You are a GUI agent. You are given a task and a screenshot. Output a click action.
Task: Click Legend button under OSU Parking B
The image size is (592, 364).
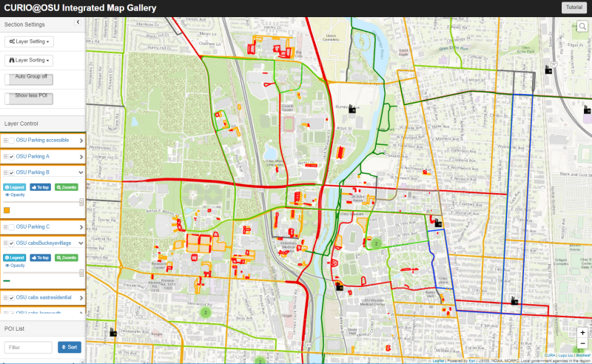(x=15, y=187)
